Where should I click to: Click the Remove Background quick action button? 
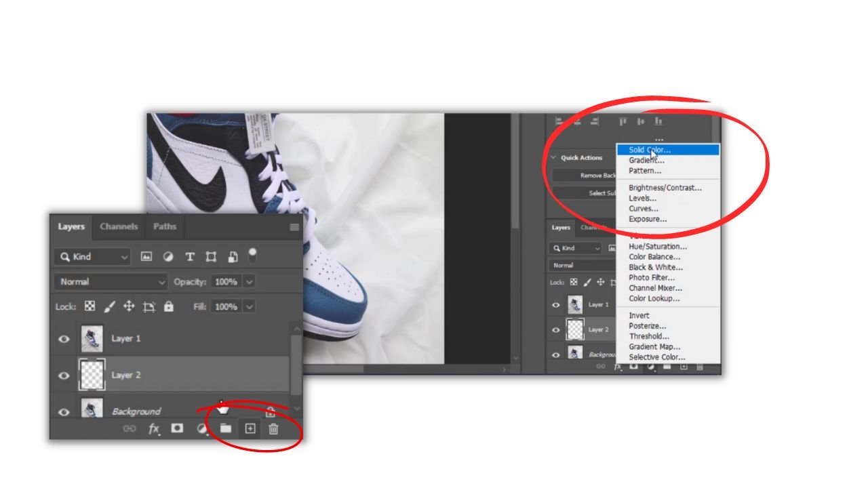click(x=585, y=176)
